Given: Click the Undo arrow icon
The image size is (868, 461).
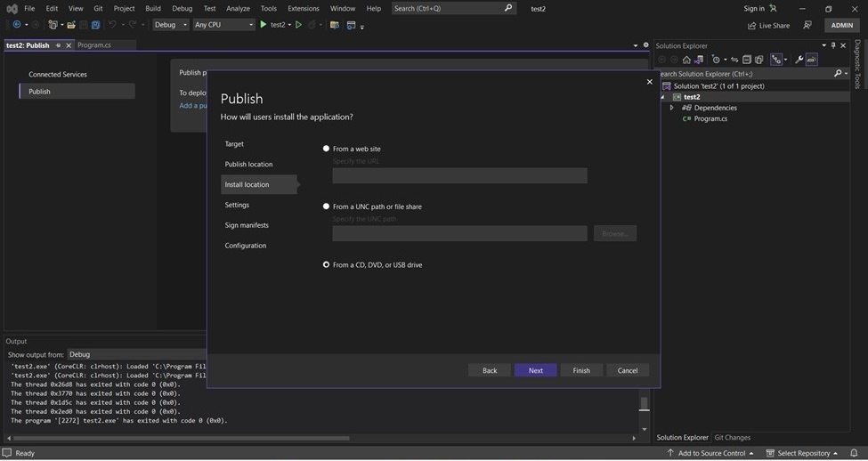Looking at the screenshot, I should pos(112,25).
